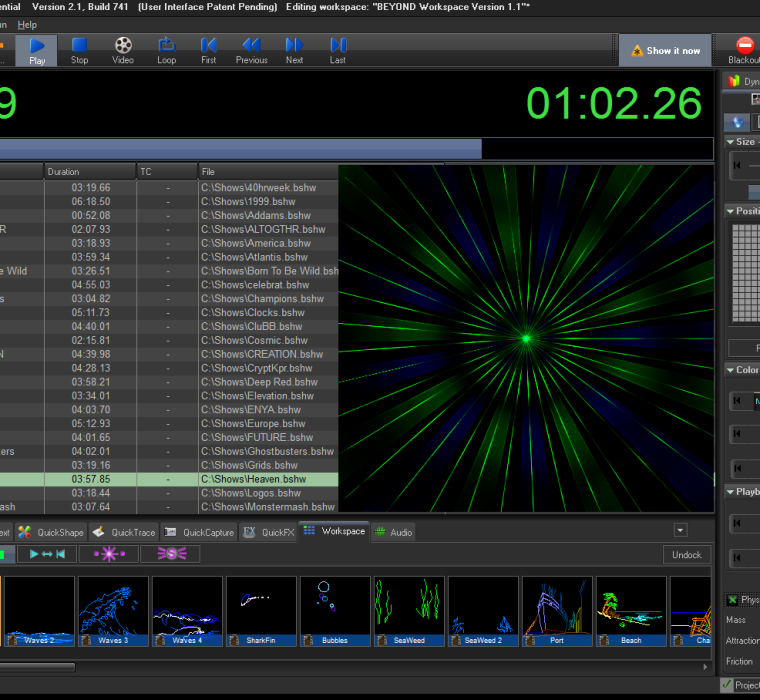
Task: Select the Waves 4 cue thumbnail
Action: 188,611
